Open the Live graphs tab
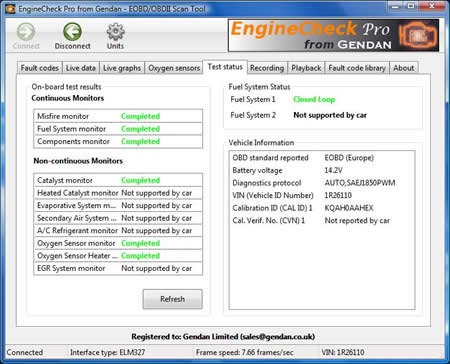The width and height of the screenshot is (450, 364). tap(122, 68)
